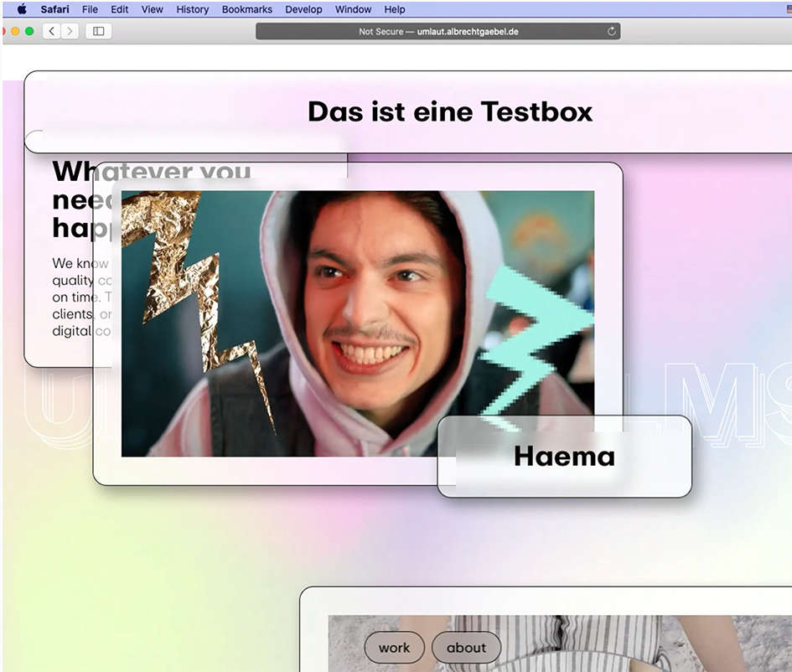The image size is (792, 672).
Task: Click the forward navigation arrow
Action: [70, 31]
